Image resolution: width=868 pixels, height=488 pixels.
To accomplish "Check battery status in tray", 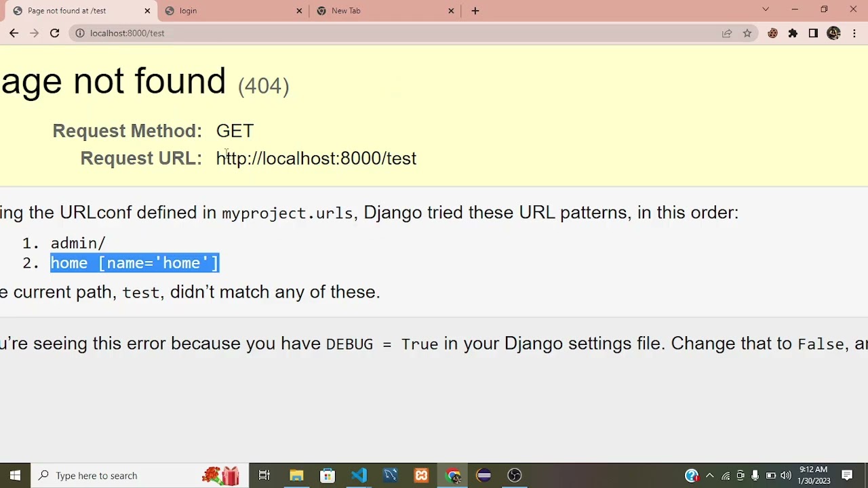I will [771, 476].
